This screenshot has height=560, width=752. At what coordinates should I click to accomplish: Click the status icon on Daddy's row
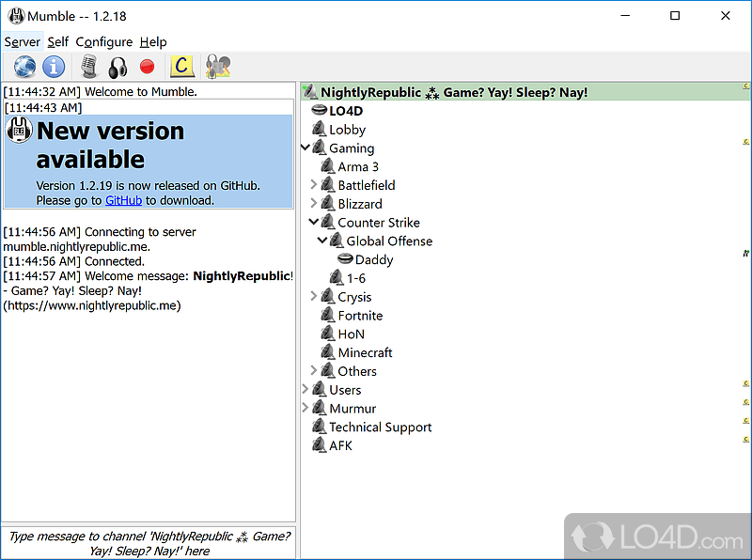(746, 253)
